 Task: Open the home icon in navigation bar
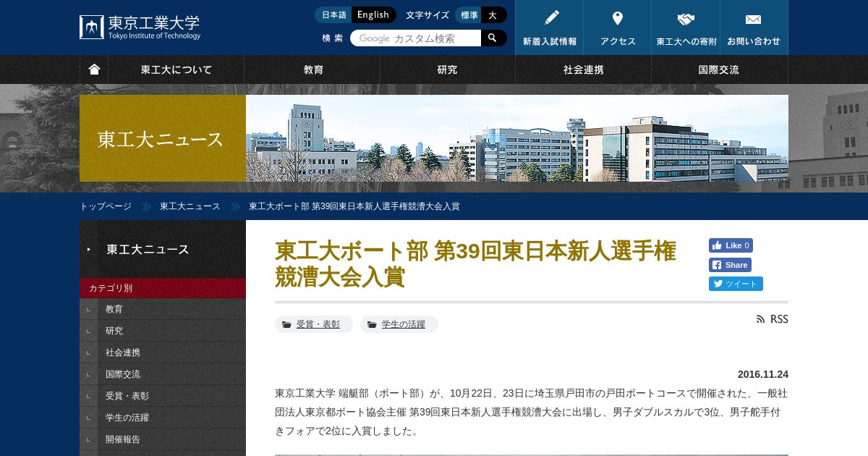94,69
